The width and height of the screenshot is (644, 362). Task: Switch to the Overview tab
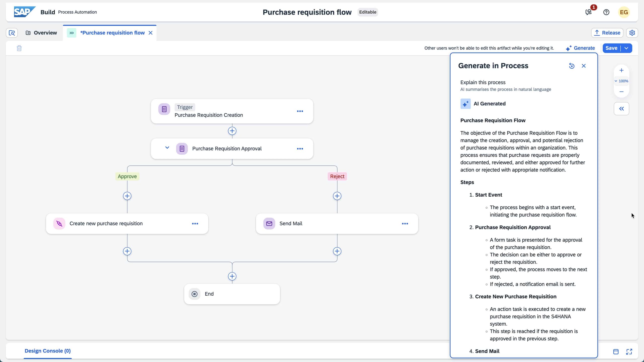click(x=42, y=33)
